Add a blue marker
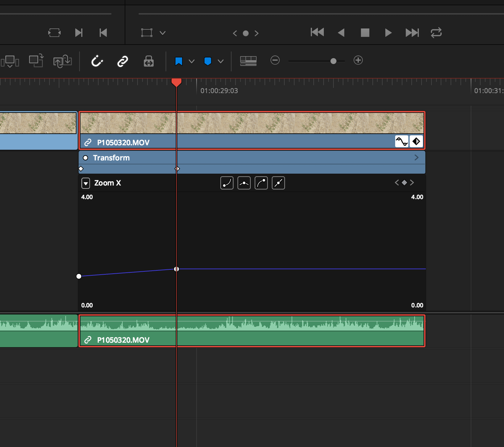The height and width of the screenshot is (447, 504). point(208,61)
